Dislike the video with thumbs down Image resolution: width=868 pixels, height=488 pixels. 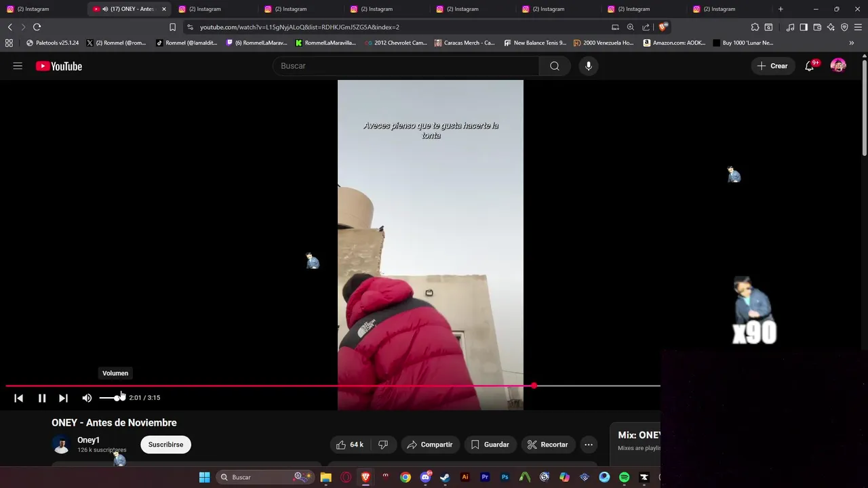pyautogui.click(x=383, y=445)
